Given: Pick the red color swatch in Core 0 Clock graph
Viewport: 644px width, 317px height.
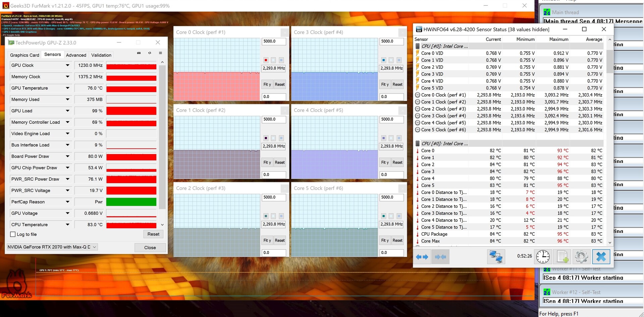Looking at the screenshot, I should tap(266, 60).
